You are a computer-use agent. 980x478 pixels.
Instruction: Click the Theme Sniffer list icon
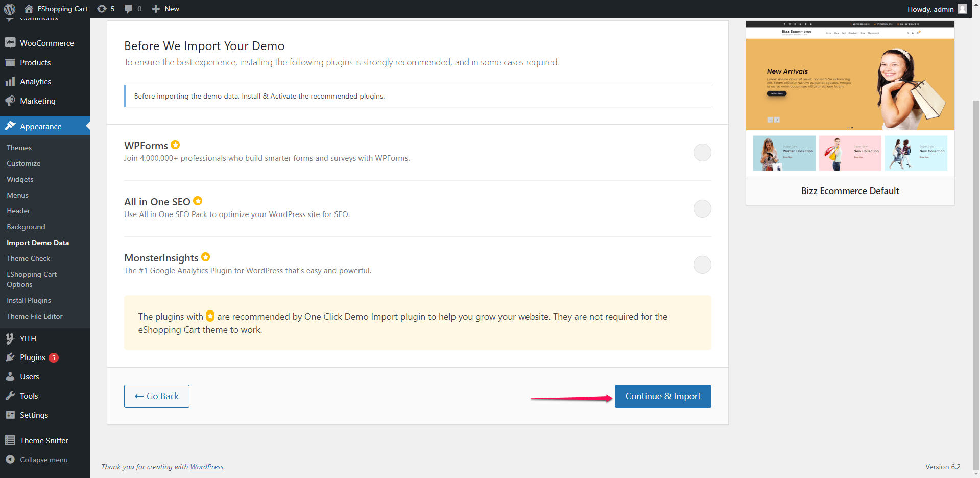click(x=10, y=440)
